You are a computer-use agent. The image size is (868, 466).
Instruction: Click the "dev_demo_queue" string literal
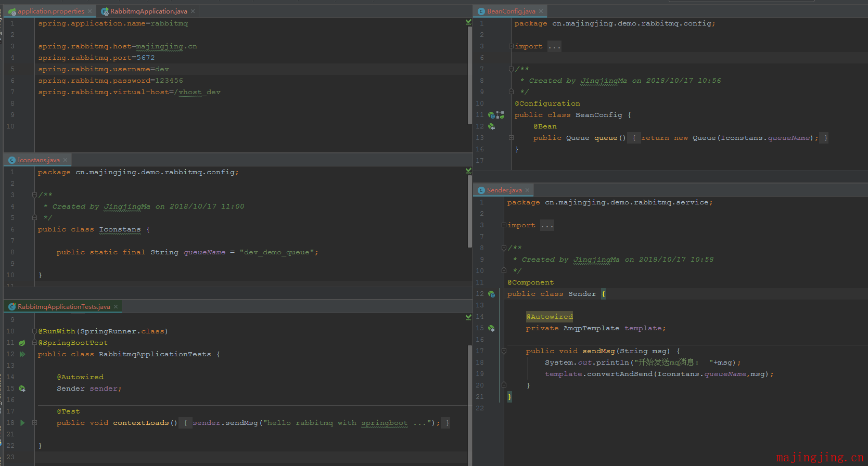pyautogui.click(x=276, y=252)
